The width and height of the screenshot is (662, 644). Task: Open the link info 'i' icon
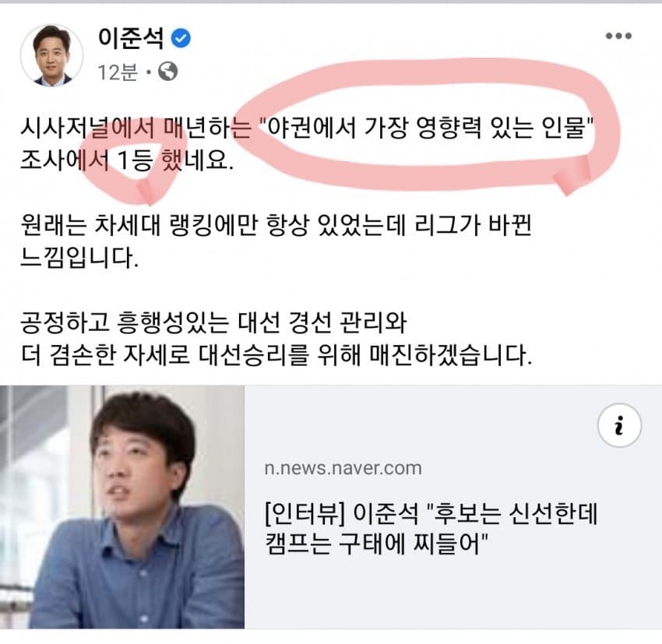[619, 425]
